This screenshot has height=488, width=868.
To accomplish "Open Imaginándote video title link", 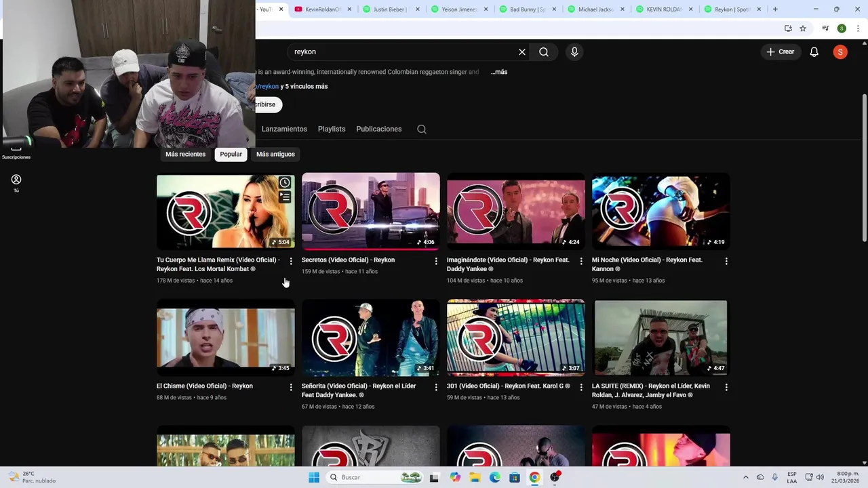I will click(x=508, y=264).
